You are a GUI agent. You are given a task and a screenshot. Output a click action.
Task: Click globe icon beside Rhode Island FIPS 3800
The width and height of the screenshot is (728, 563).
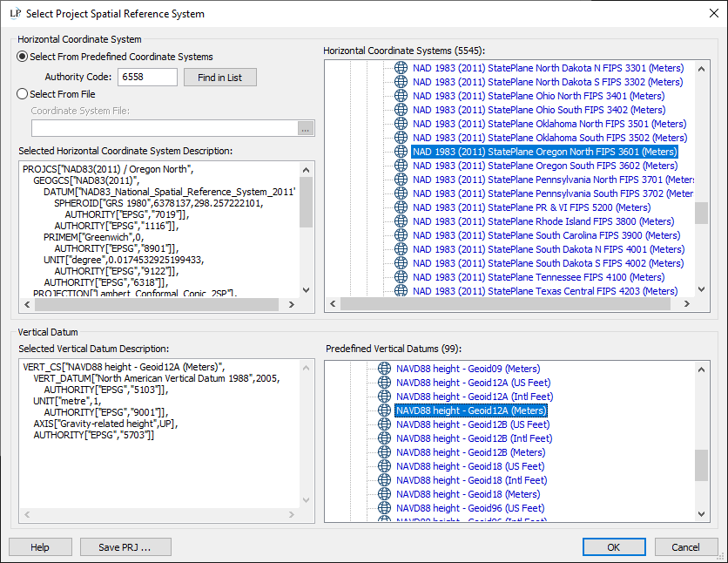(x=401, y=221)
